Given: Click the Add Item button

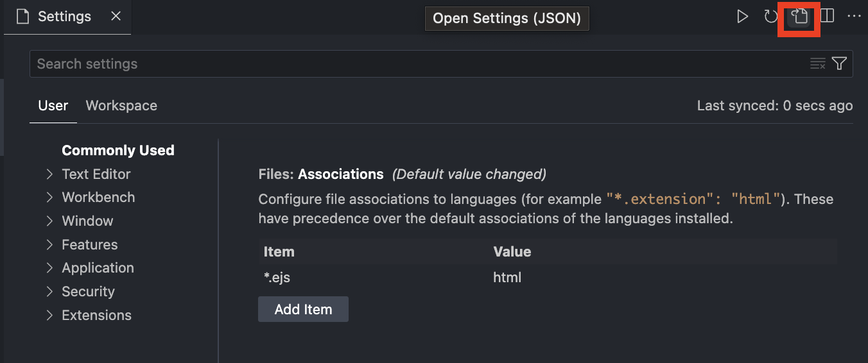Looking at the screenshot, I should (303, 309).
